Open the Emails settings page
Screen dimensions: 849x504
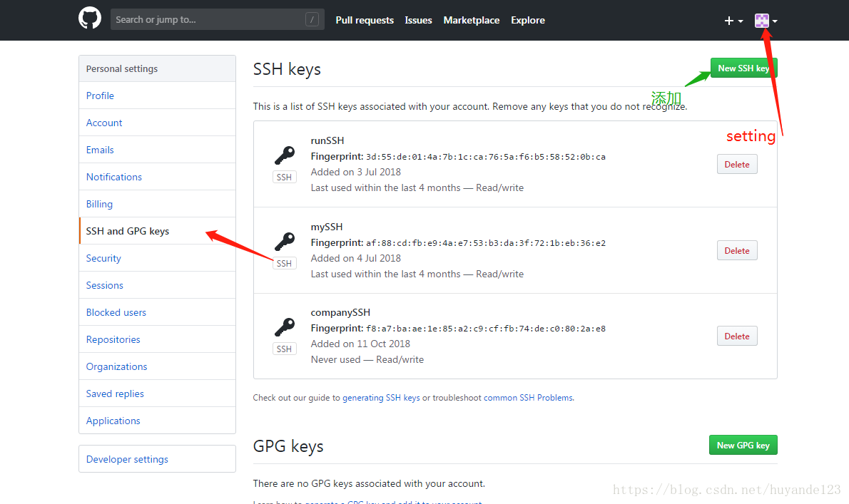click(x=157, y=150)
